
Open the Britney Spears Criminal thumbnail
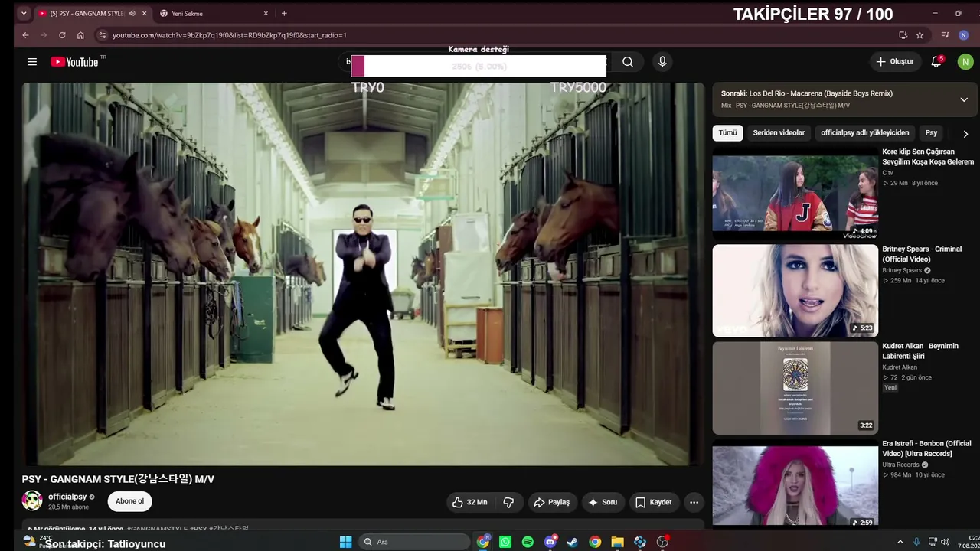795,291
